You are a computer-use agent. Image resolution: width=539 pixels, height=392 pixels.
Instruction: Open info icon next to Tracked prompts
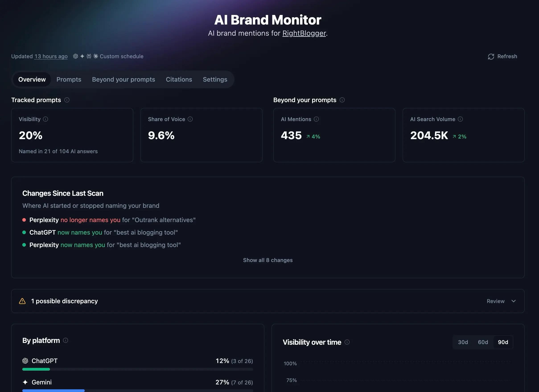coord(67,100)
